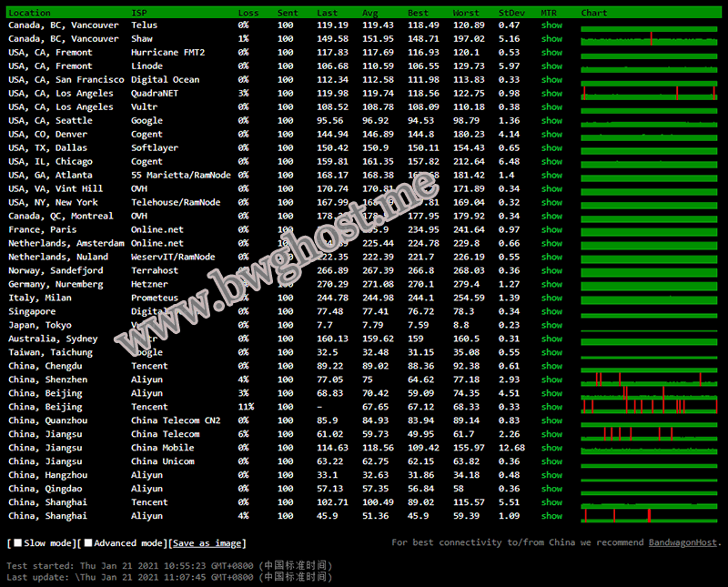Show MTR for Shenzhen Aliyun row

click(551, 380)
